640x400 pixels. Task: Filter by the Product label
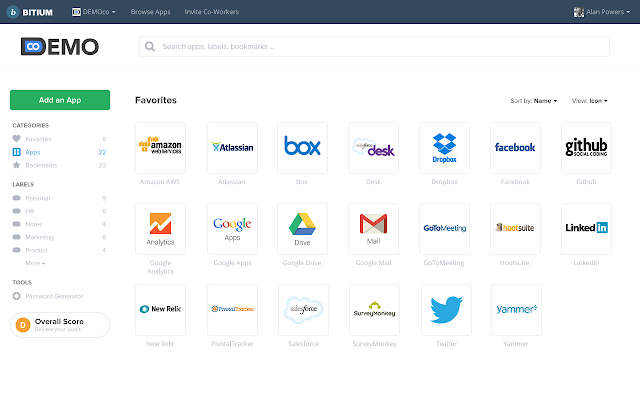[x=60, y=251]
